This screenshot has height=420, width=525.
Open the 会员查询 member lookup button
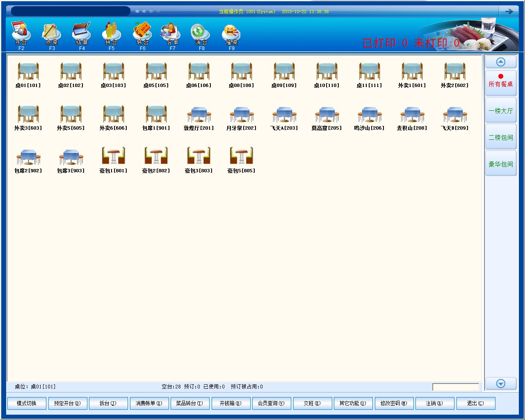click(271, 403)
